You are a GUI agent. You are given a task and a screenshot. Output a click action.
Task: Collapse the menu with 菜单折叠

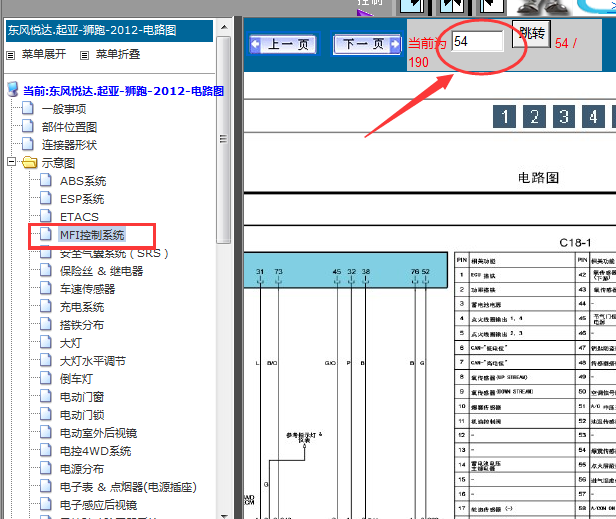pyautogui.click(x=118, y=54)
